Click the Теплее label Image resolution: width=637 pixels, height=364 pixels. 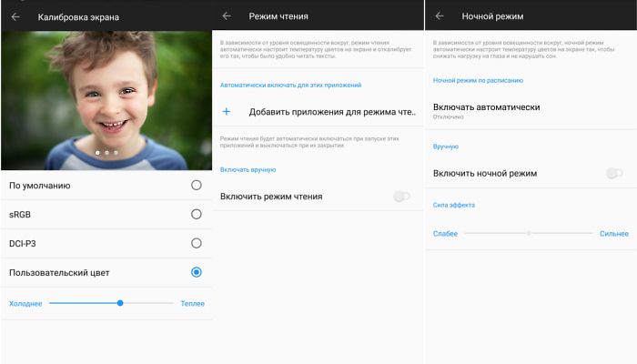click(x=192, y=303)
